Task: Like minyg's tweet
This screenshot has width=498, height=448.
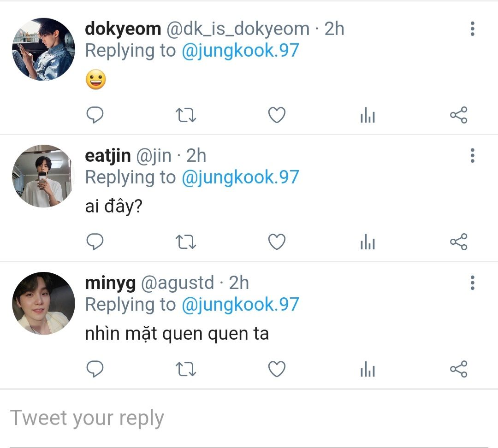Action: point(277,369)
